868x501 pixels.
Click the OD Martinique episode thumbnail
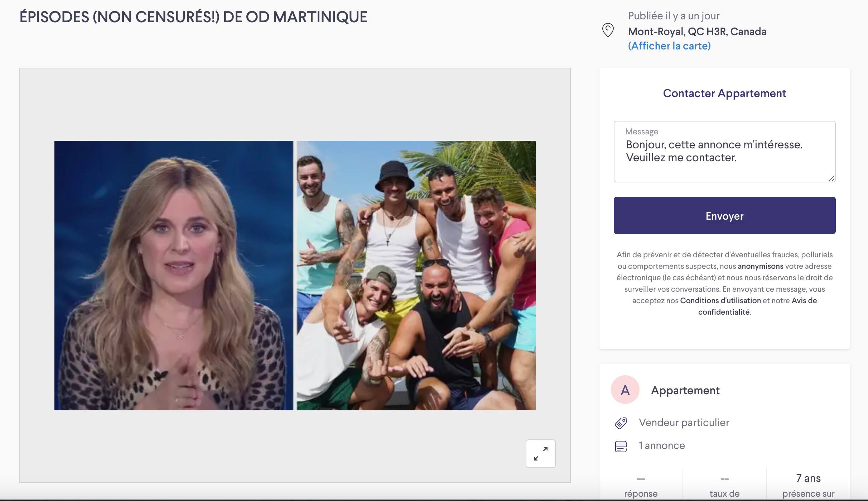(x=295, y=276)
